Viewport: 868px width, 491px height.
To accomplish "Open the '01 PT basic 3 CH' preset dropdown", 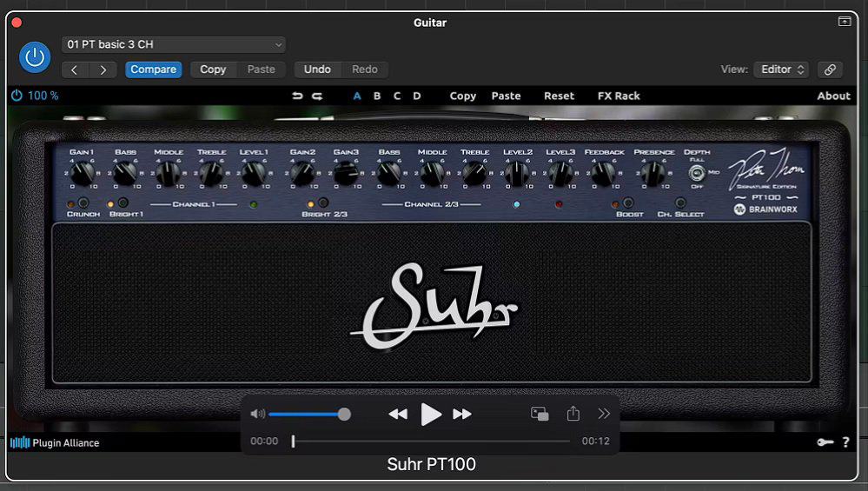I will click(x=174, y=44).
